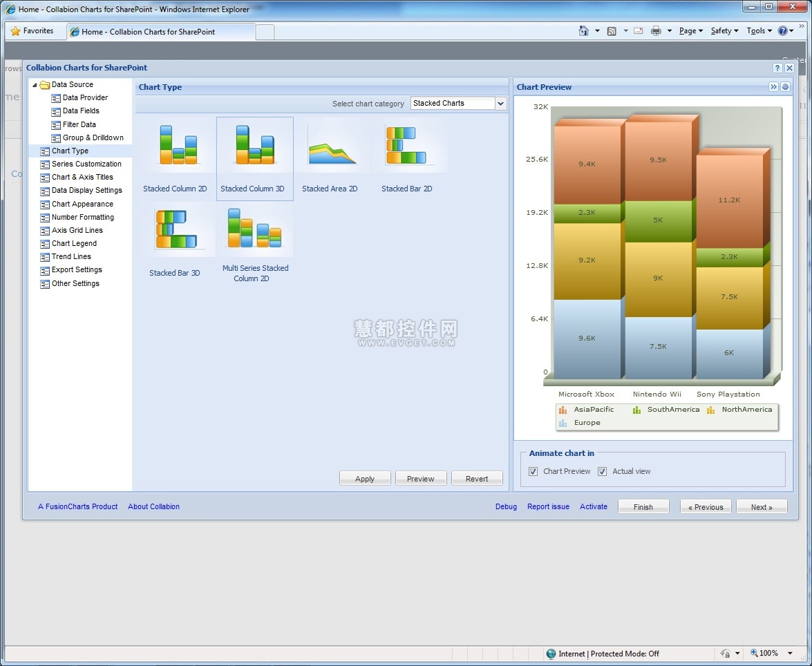Viewport: 812px width, 666px height.
Task: Click the Previous button
Action: point(706,507)
